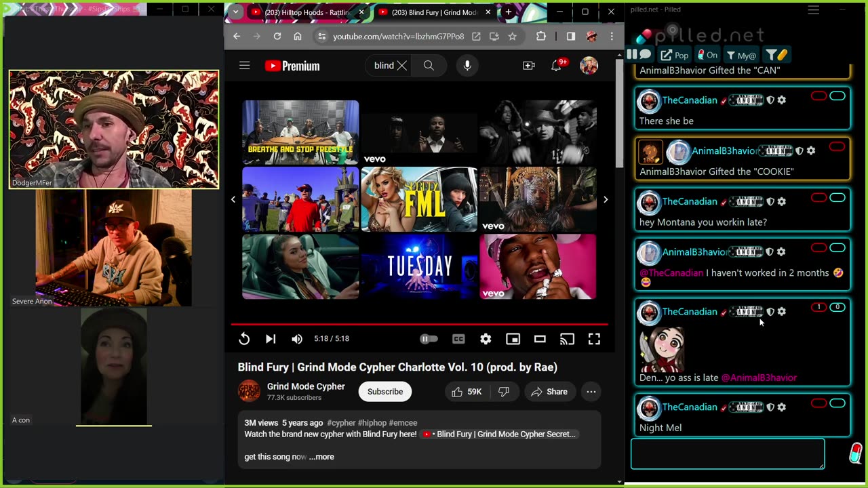Toggle the autoplay switch in the player
Image resolution: width=868 pixels, height=488 pixels.
429,339
